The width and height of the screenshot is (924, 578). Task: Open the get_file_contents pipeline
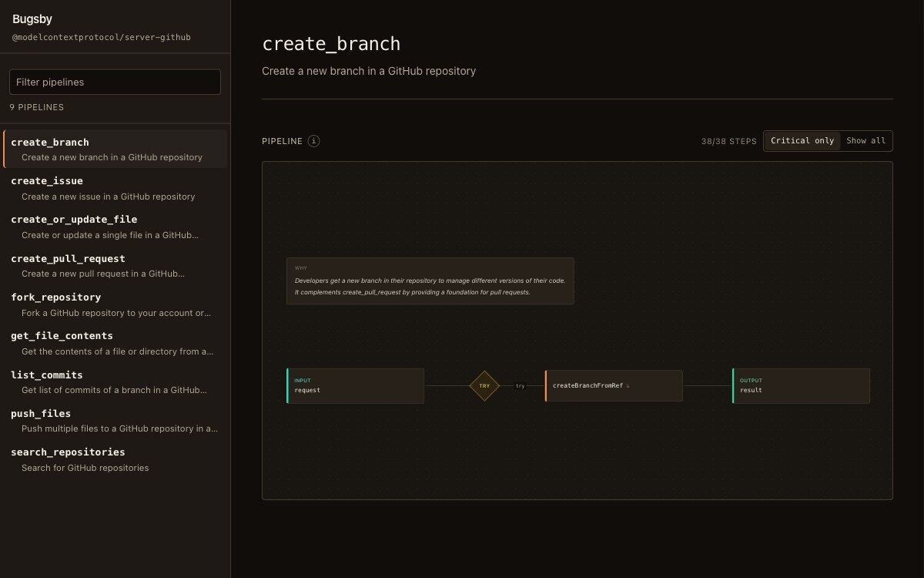(115, 343)
